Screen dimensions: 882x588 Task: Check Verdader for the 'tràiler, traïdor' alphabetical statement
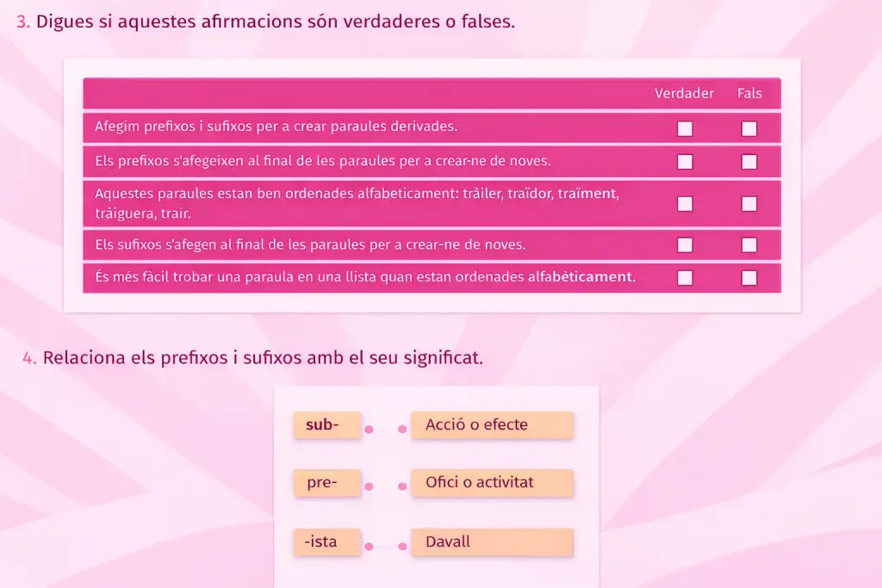[x=685, y=203]
